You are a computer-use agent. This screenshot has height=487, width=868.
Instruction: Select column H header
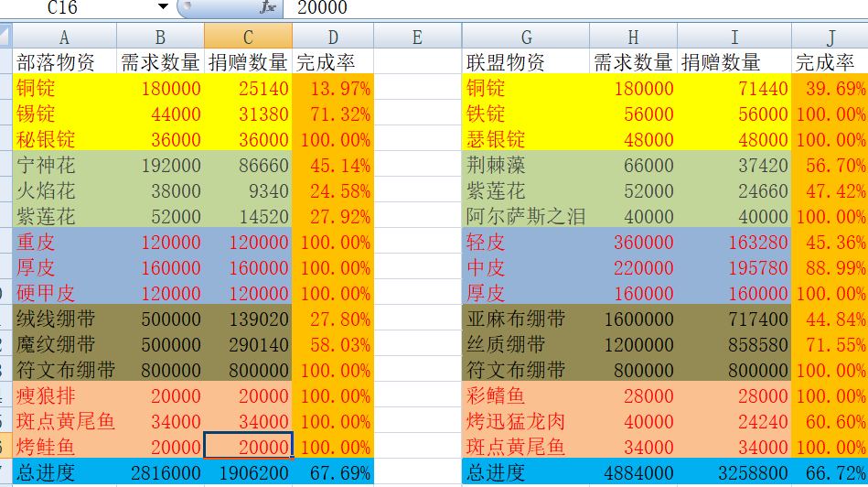[x=633, y=38]
